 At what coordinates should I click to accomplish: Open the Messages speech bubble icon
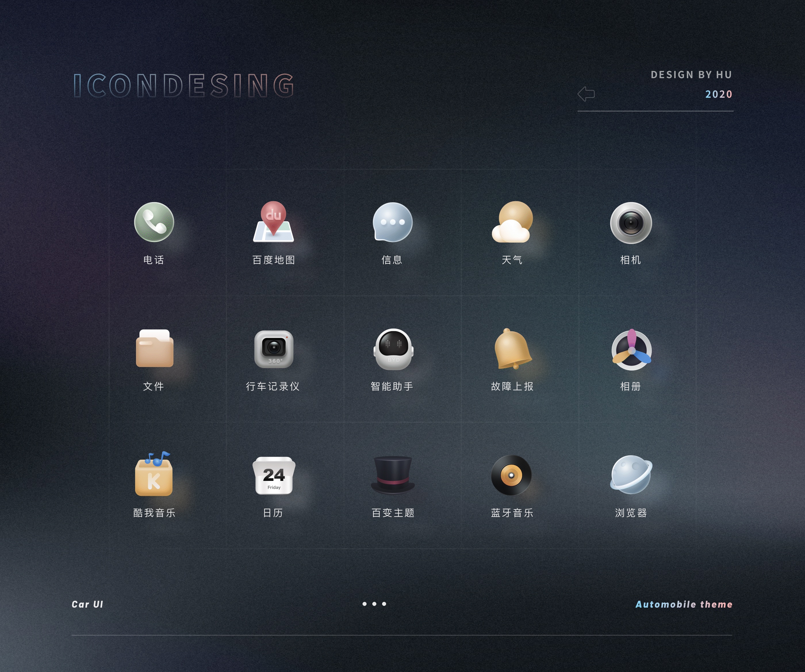tap(392, 222)
